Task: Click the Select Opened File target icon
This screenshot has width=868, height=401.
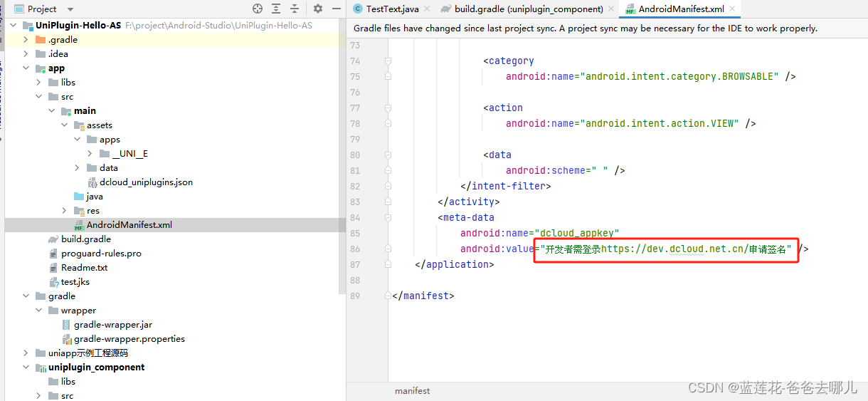Action: pos(258,9)
